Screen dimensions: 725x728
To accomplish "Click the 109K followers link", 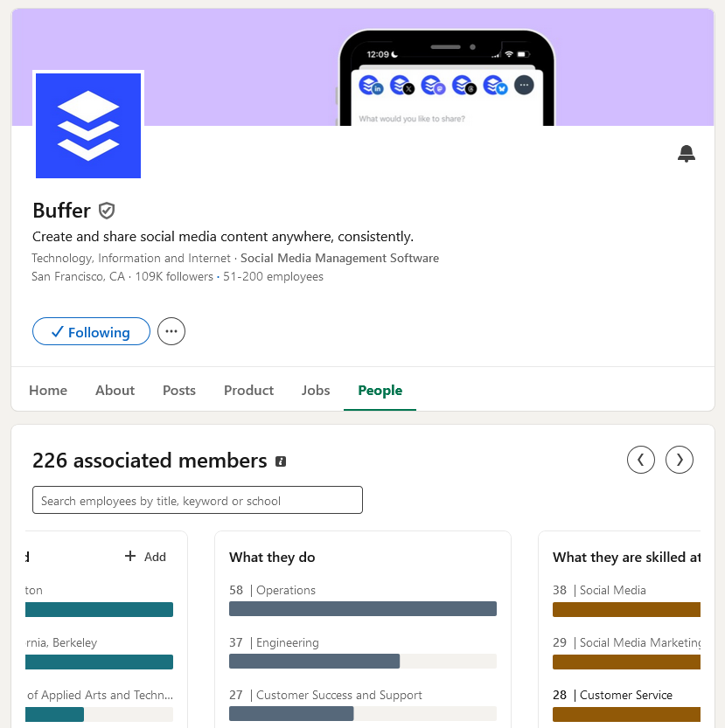I will (174, 277).
